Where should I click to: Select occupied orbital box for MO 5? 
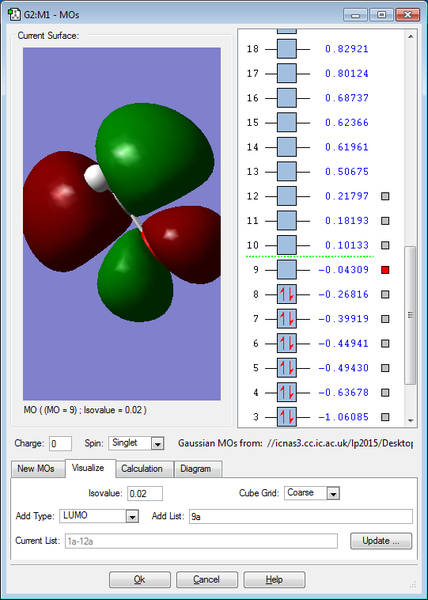click(x=286, y=368)
